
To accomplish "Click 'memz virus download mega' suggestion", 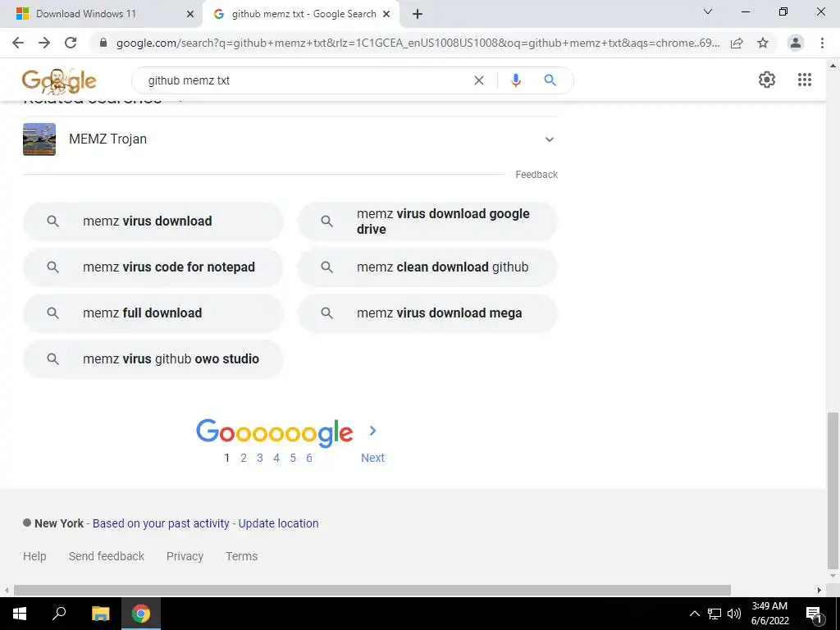I will pos(427,313).
